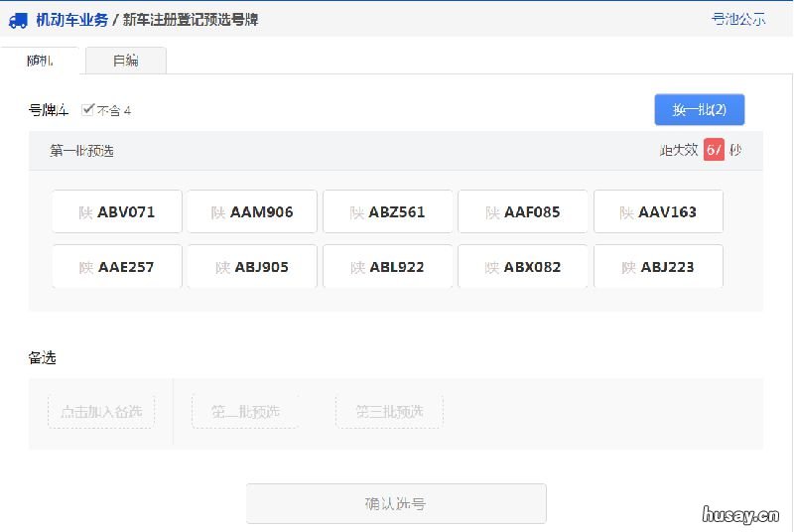Select plate number 陕 AAM906
Viewport: 794px width, 532px height.
[x=252, y=211]
